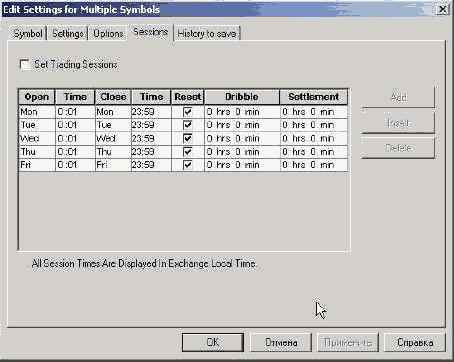Select the Tue open day cell
Screen dimensions: 454x362
(x=37, y=125)
